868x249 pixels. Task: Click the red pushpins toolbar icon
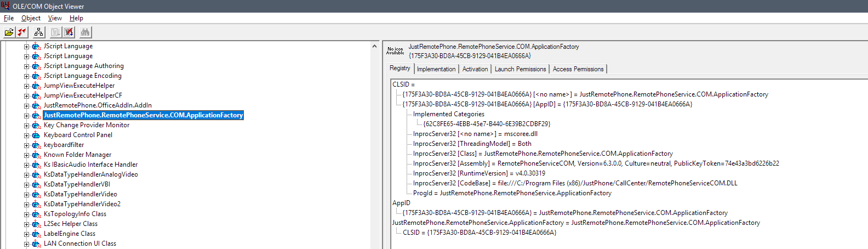(x=22, y=32)
